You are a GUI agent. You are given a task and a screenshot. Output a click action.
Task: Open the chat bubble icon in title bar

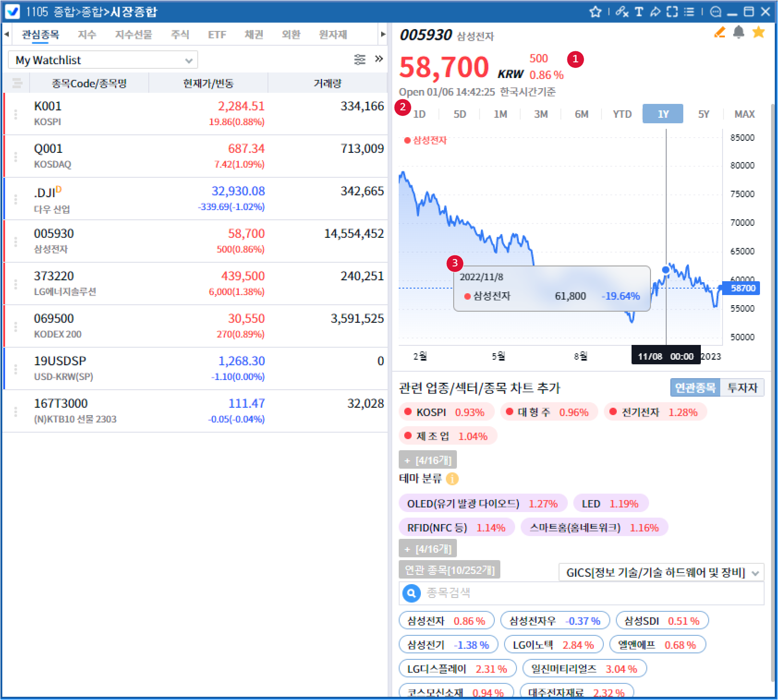click(716, 12)
